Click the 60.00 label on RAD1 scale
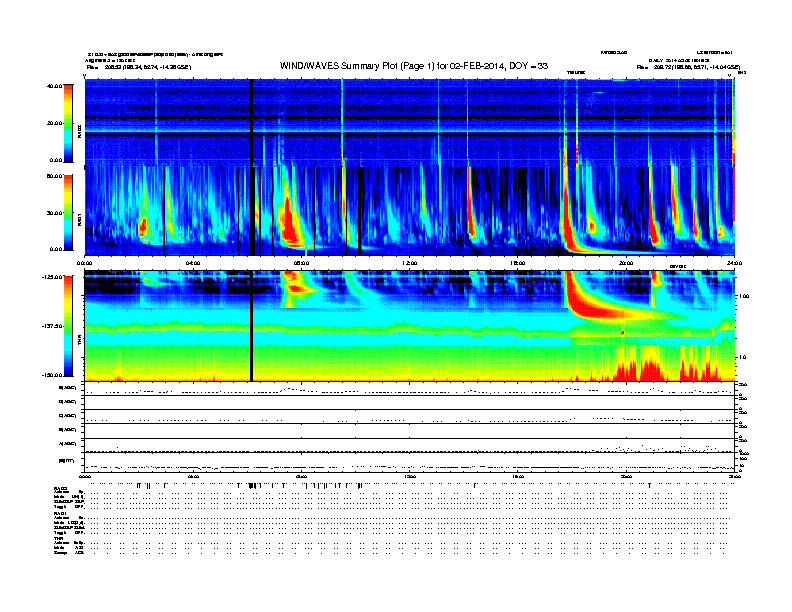Image resolution: width=792 pixels, height=612 pixels. click(x=54, y=176)
